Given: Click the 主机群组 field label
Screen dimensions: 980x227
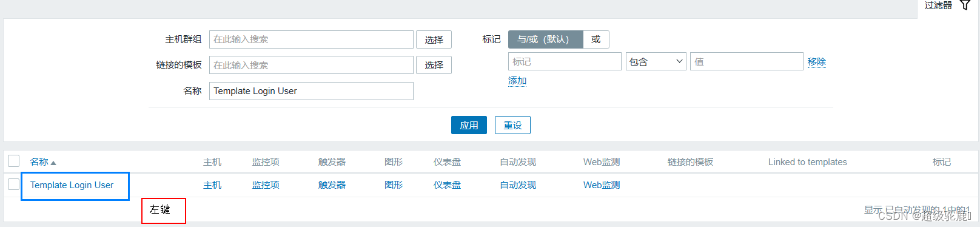Looking at the screenshot, I should tap(183, 39).
